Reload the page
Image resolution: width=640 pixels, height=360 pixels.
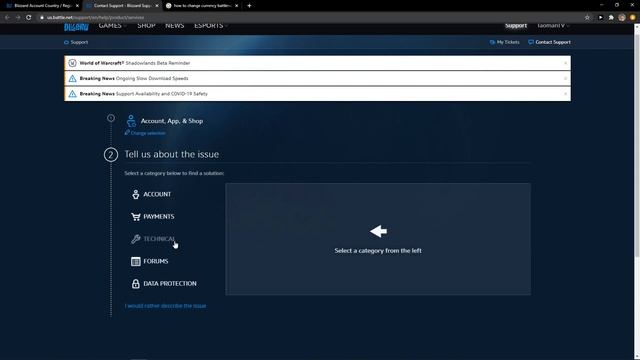pos(29,18)
